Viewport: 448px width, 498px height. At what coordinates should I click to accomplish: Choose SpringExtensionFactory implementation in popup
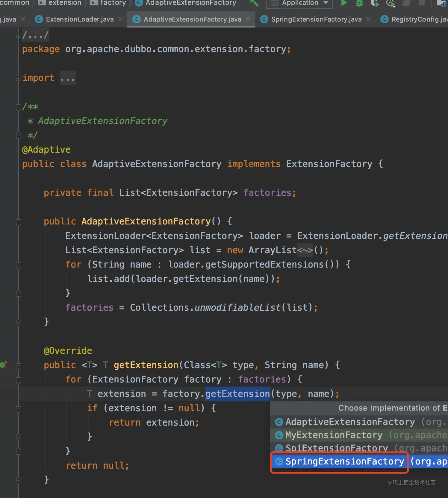point(359,461)
